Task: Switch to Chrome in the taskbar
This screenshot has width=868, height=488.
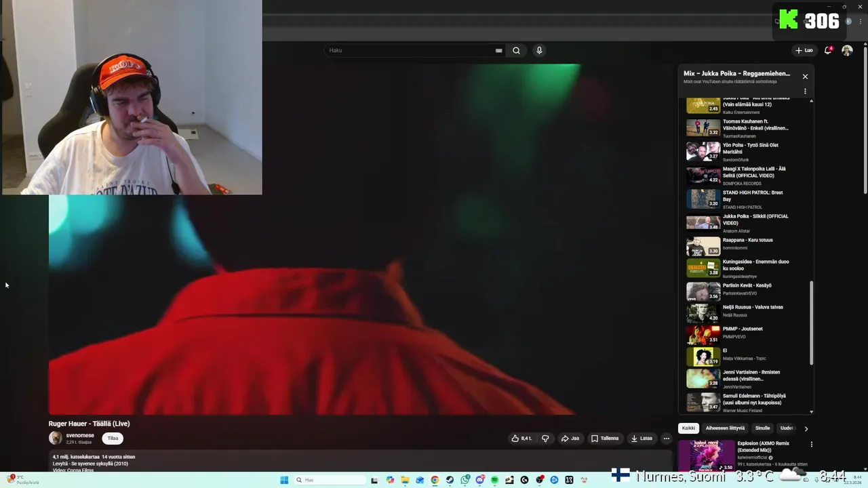Action: [435, 480]
